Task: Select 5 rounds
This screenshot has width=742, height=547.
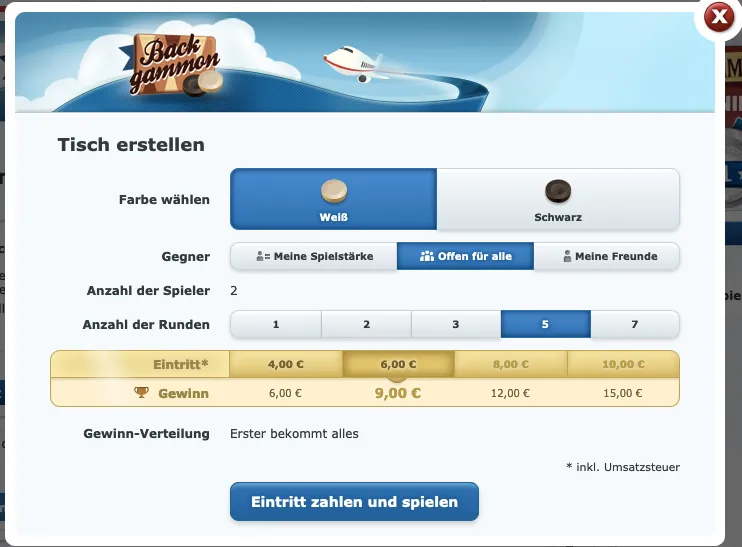Action: click(x=546, y=325)
